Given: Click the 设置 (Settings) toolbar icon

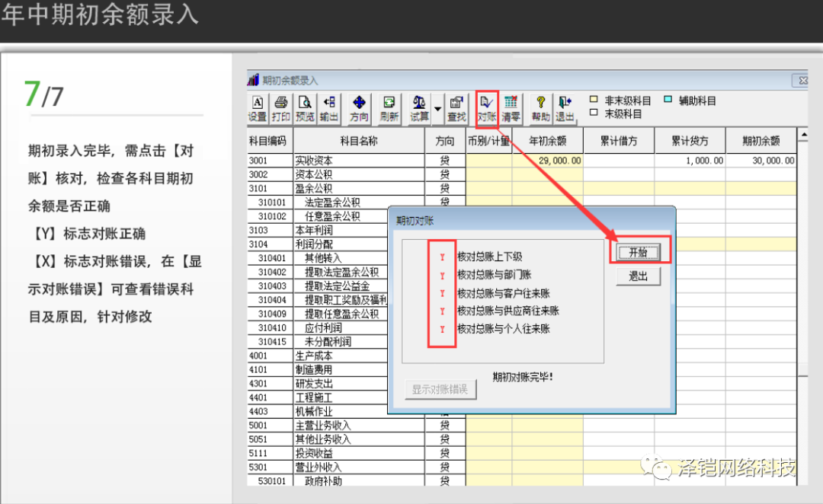Looking at the screenshot, I should (258, 108).
